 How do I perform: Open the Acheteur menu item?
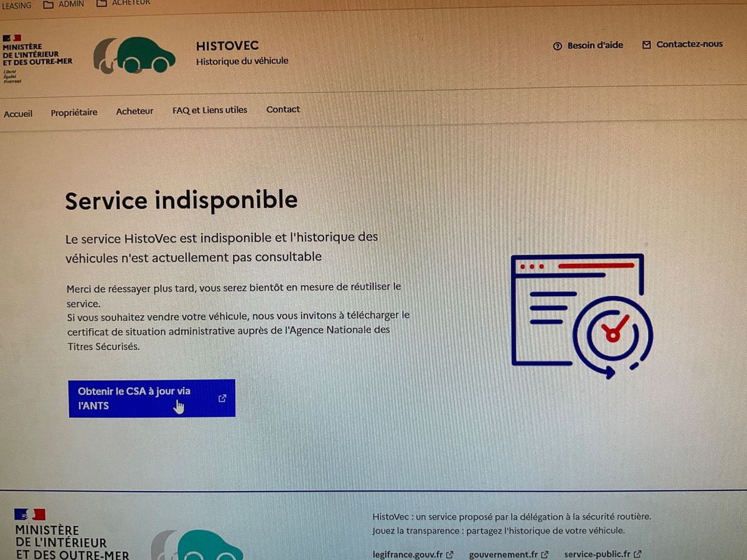[134, 111]
